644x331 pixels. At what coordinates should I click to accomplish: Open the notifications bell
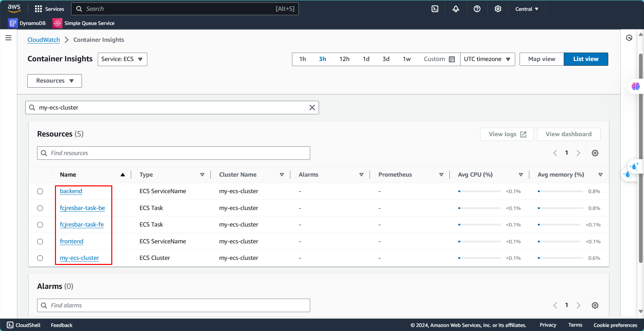click(456, 9)
